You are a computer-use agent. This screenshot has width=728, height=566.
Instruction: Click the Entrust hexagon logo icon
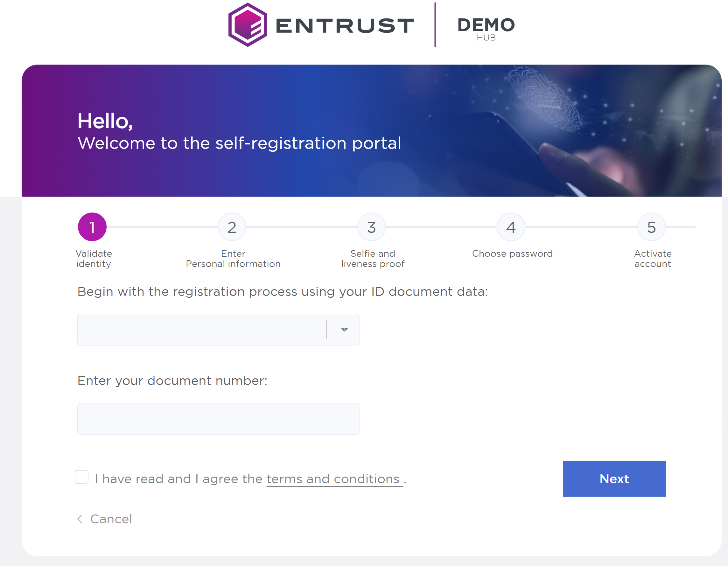point(247,25)
